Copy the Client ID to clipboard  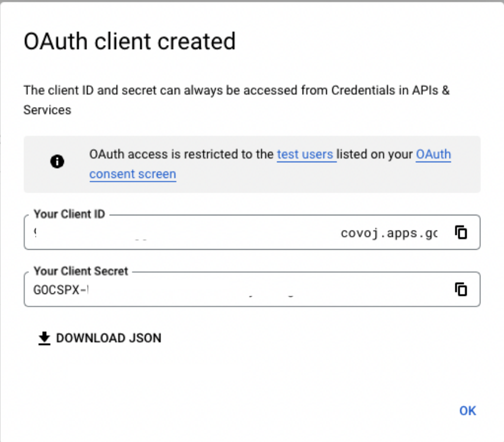point(461,233)
